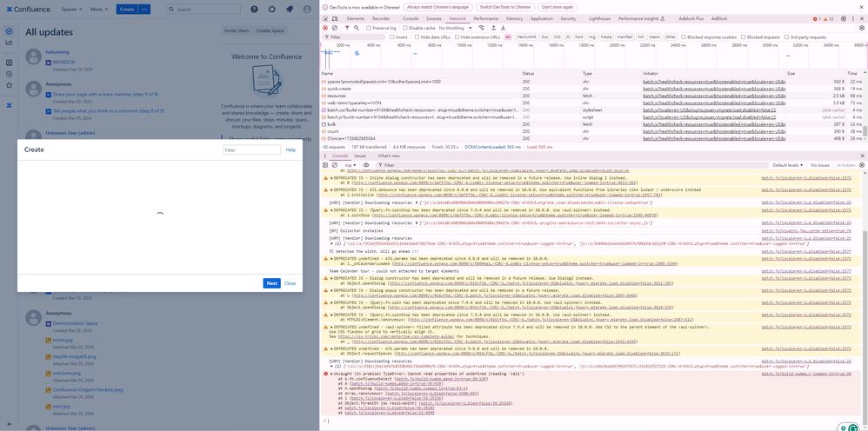868x431 pixels.
Task: Select the Fetch/XHR filter toggle
Action: click(x=526, y=37)
